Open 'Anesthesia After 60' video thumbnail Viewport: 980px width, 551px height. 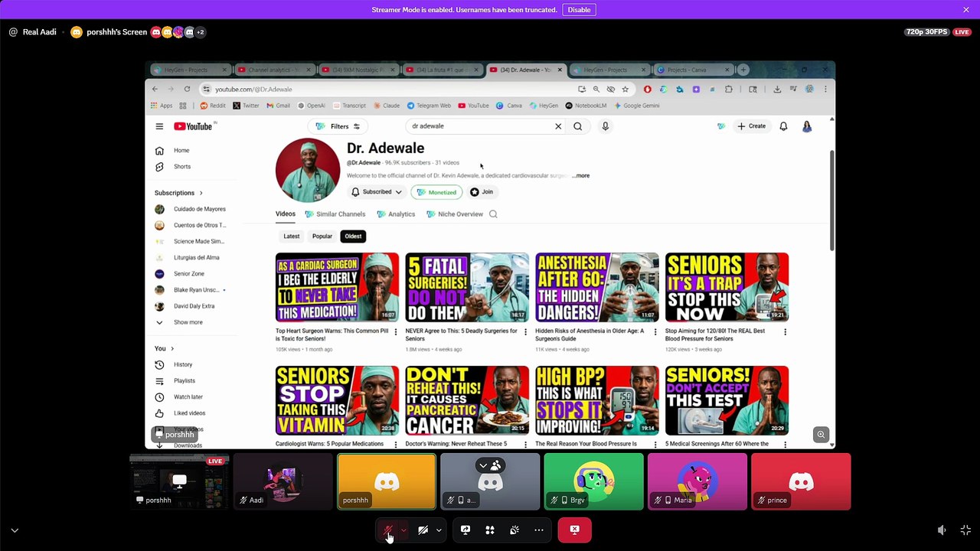tap(597, 287)
